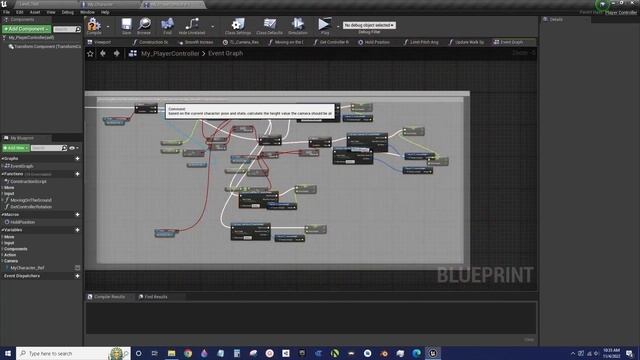Image resolution: width=640 pixels, height=360 pixels.
Task: Open the Asset menu
Action: click(x=35, y=12)
